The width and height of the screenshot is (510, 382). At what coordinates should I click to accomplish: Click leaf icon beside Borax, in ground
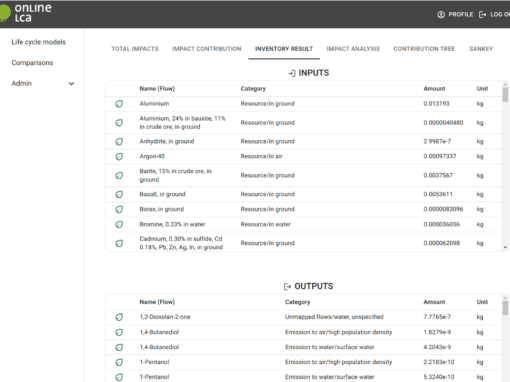coord(119,209)
